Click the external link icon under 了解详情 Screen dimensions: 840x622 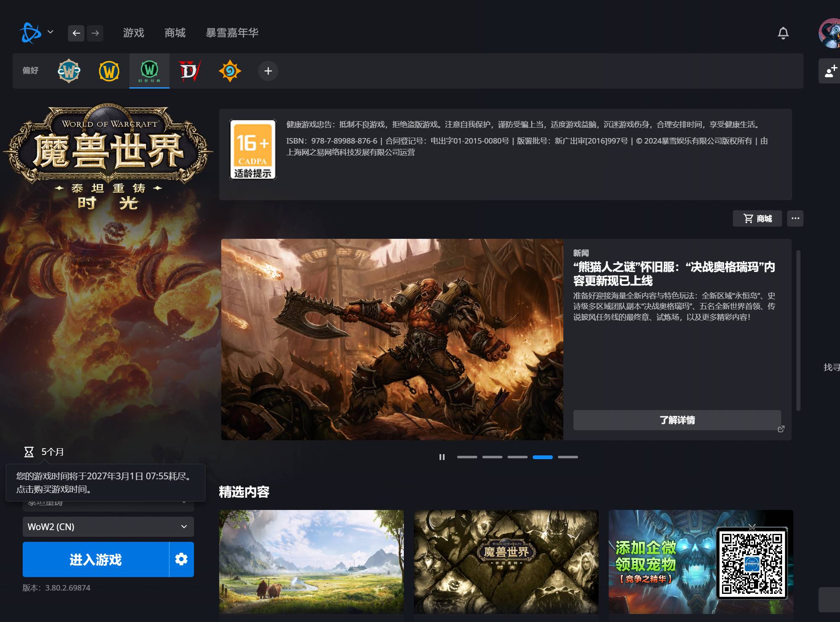point(781,429)
